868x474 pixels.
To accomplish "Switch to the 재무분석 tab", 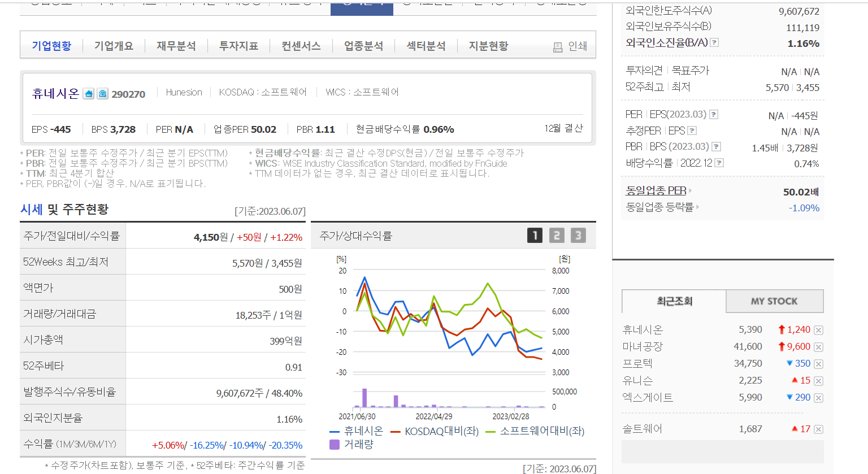I will 176,46.
